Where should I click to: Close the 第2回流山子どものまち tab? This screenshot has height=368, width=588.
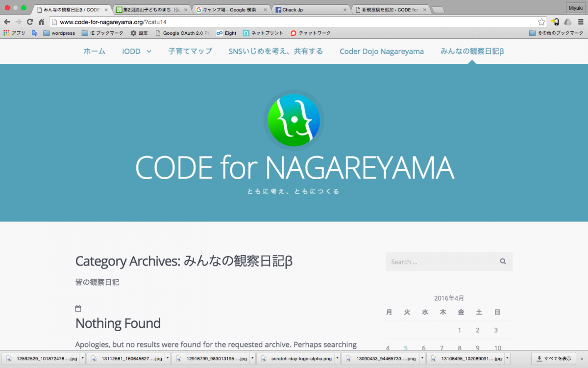[185, 9]
